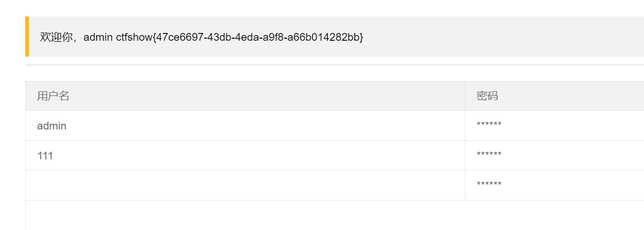Viewport: 644px width, 230px height.
Task: Click the blank username cell in third row
Action: pyautogui.click(x=245, y=186)
